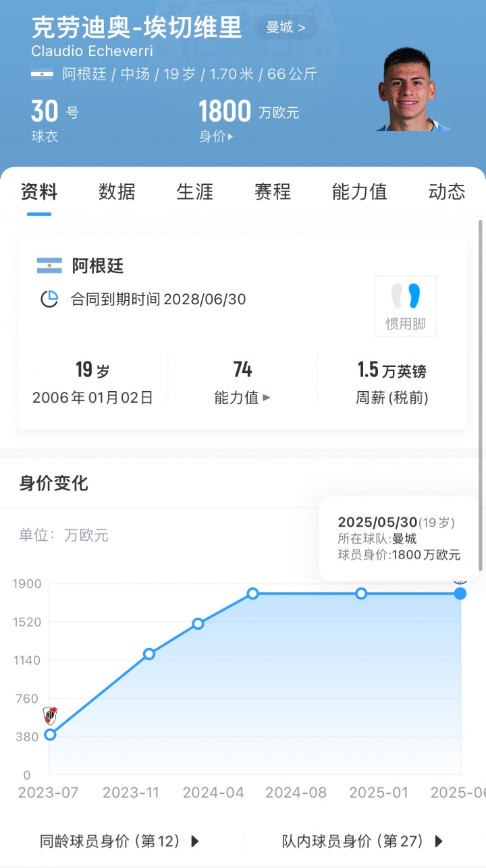Select the 2025-01 data point on chart
Screen dimensions: 486x868
tap(361, 594)
